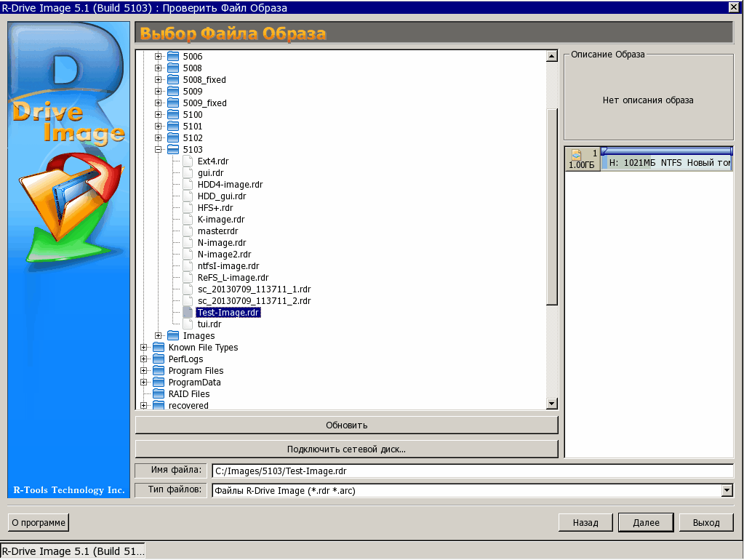Screen dimensions: 744x560
Task: Click the RAID Files folder icon
Action: (x=159, y=394)
